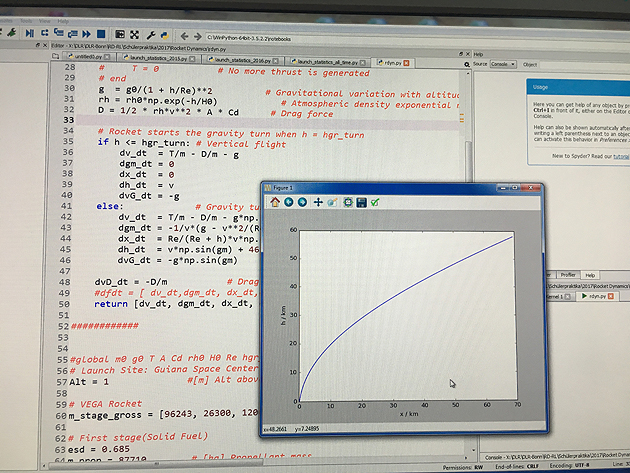The image size is (630, 473).
Task: Open the Help menu in the menu bar
Action: click(x=64, y=19)
